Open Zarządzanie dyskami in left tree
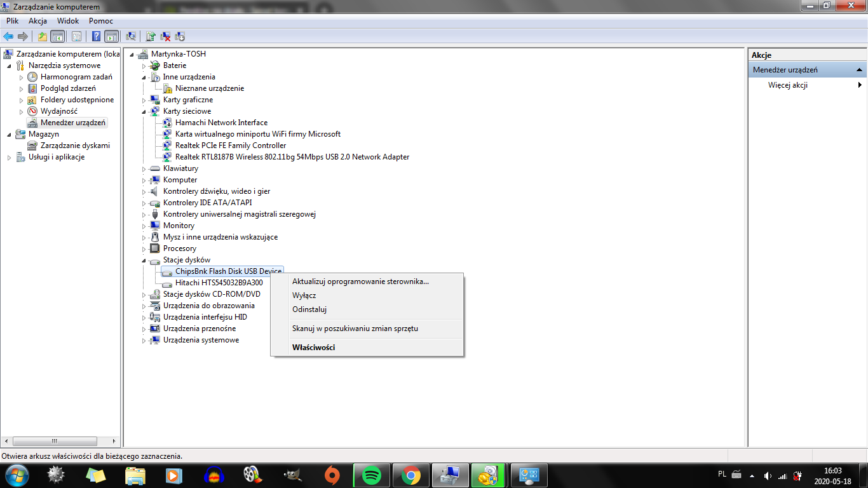Screen dimensions: 868x488 pyautogui.click(x=75, y=146)
